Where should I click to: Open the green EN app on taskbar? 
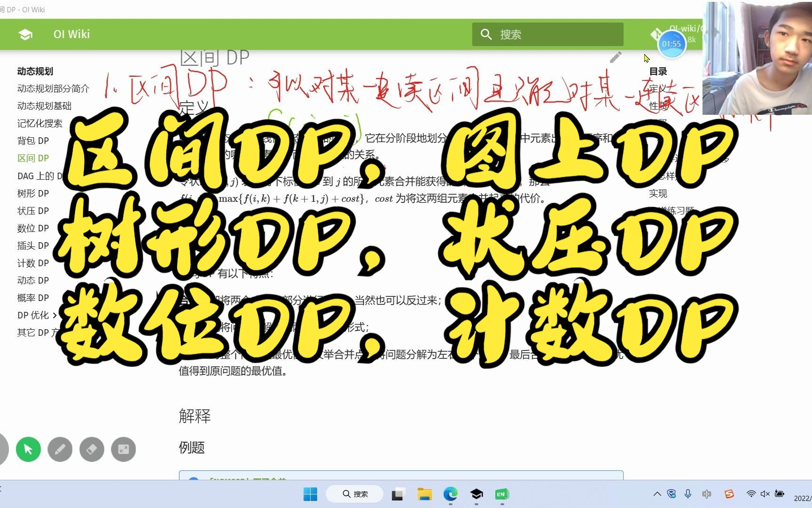(x=502, y=494)
